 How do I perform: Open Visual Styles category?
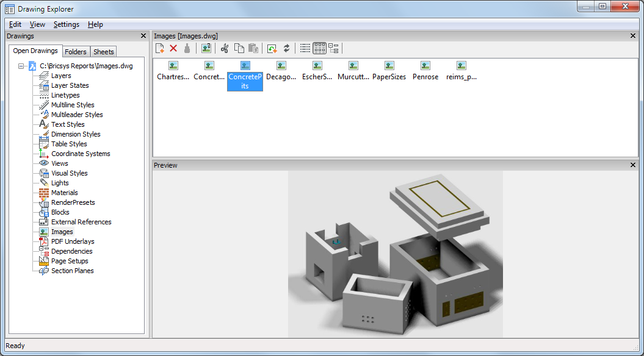69,173
